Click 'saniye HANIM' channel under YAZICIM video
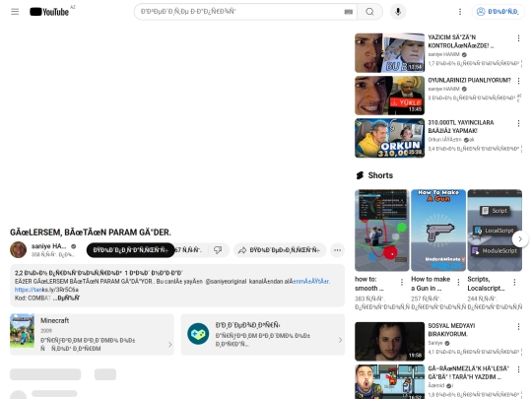The width and height of the screenshot is (532, 399). click(x=443, y=54)
